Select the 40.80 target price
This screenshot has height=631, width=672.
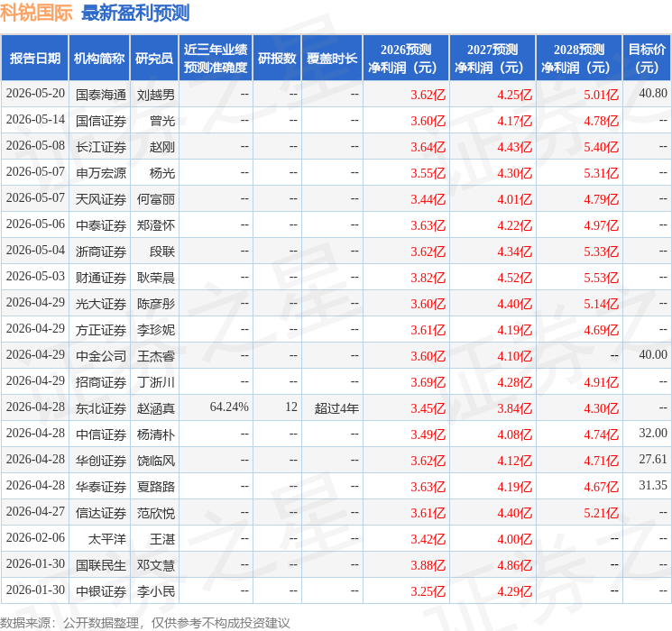tap(653, 94)
